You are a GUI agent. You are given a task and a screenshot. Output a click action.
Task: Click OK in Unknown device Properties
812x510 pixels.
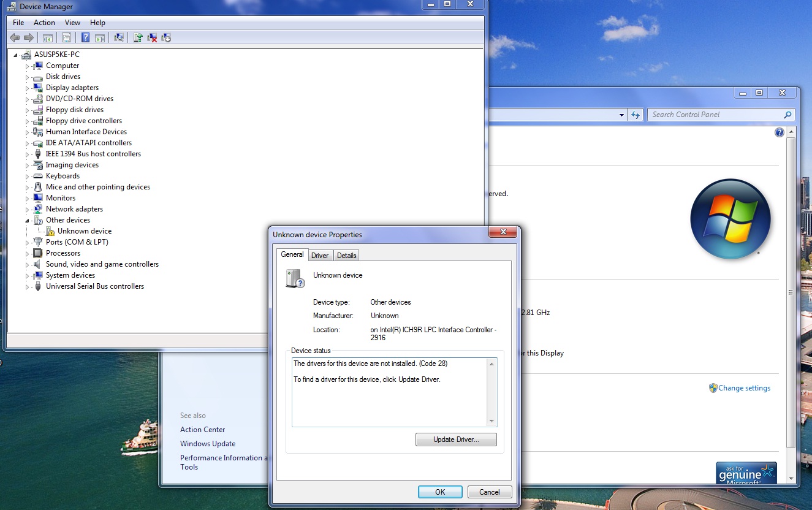coord(440,492)
